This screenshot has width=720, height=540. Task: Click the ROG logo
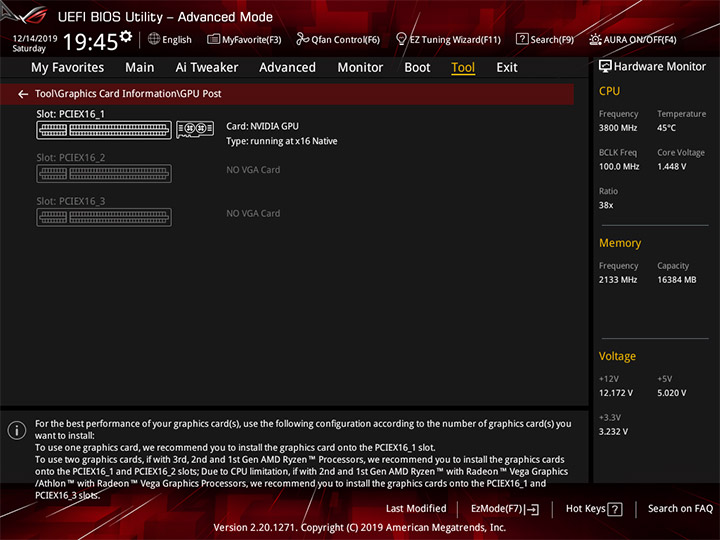point(28,15)
